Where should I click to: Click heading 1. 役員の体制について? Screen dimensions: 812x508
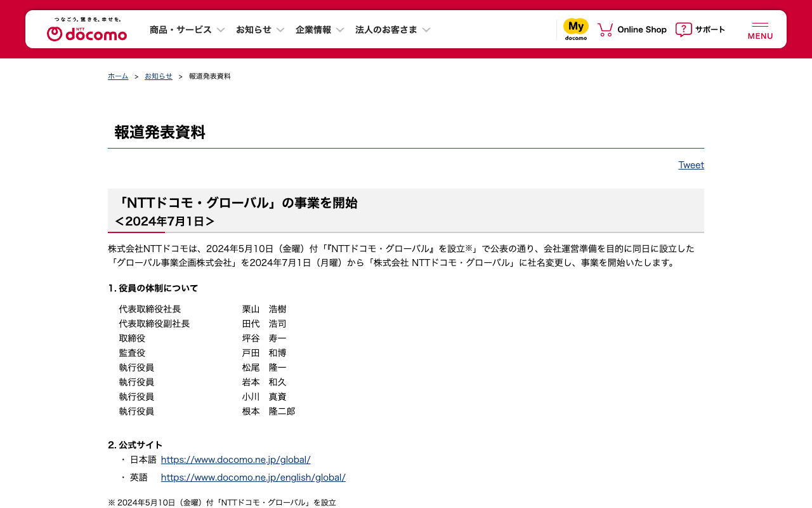153,288
